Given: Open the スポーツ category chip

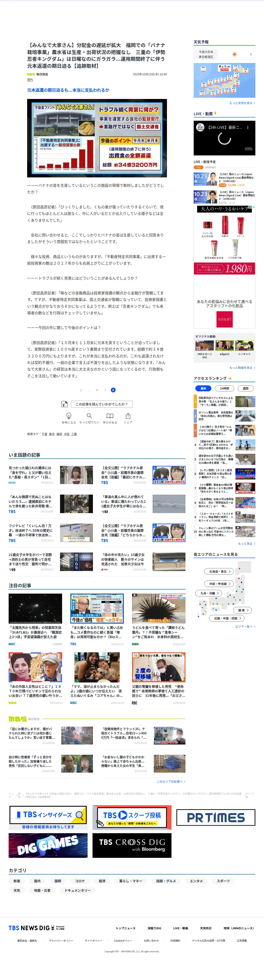Looking at the screenshot, I should point(223,881).
